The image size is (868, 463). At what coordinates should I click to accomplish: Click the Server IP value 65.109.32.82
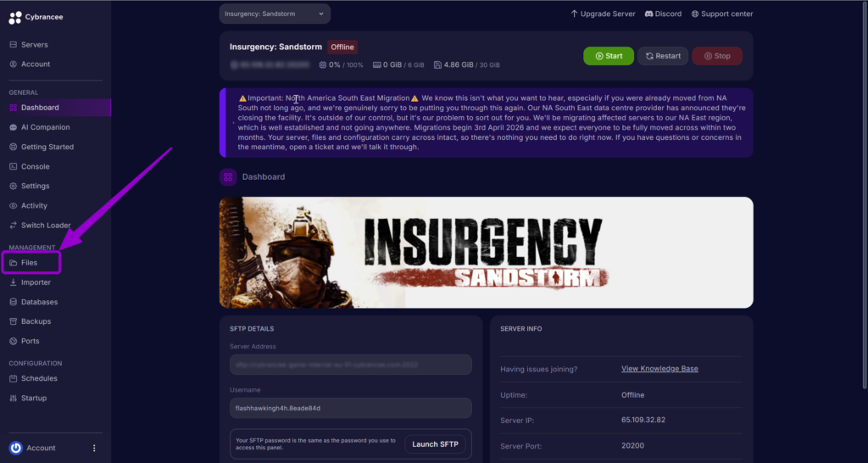click(x=643, y=421)
